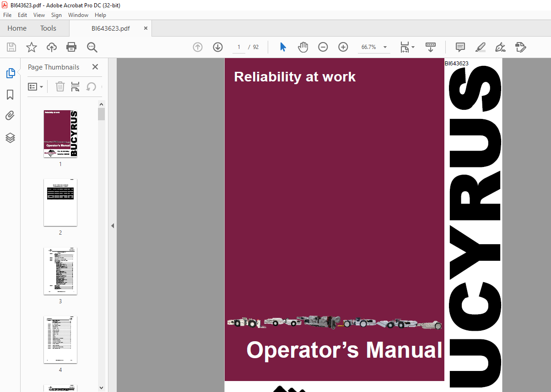The image size is (551, 392).
Task: Click the cloud upload icon
Action: [52, 47]
